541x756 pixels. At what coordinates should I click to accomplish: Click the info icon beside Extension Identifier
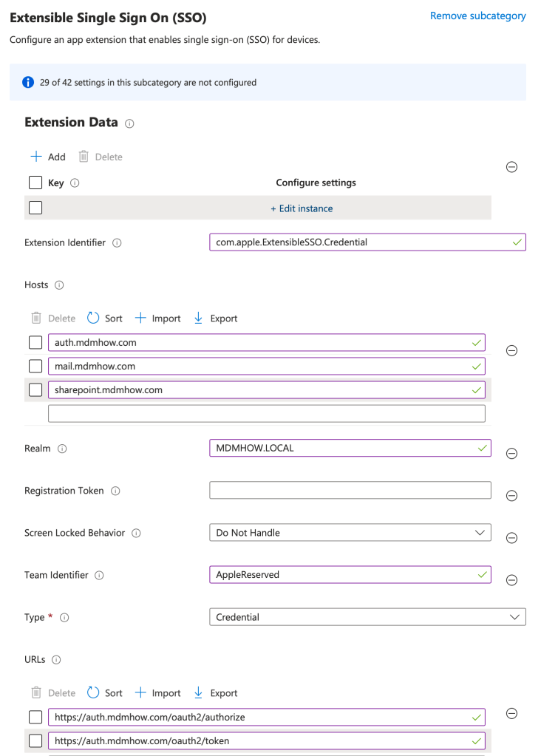click(117, 242)
